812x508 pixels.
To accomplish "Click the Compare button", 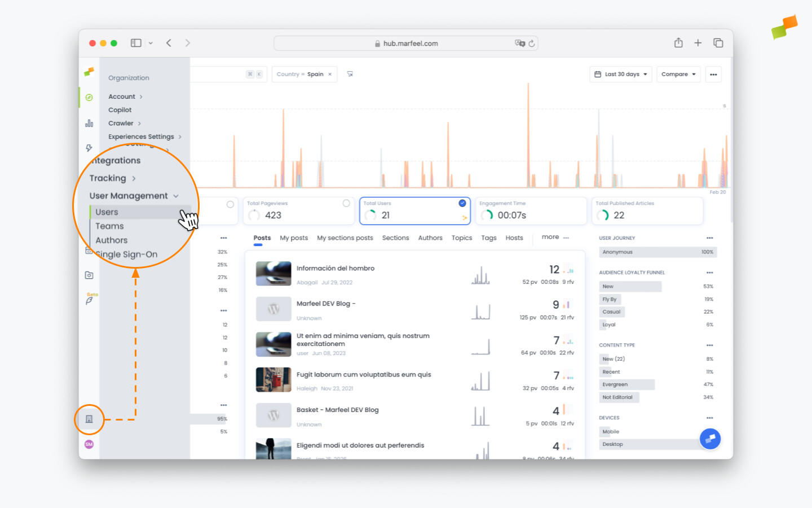I will tap(678, 74).
